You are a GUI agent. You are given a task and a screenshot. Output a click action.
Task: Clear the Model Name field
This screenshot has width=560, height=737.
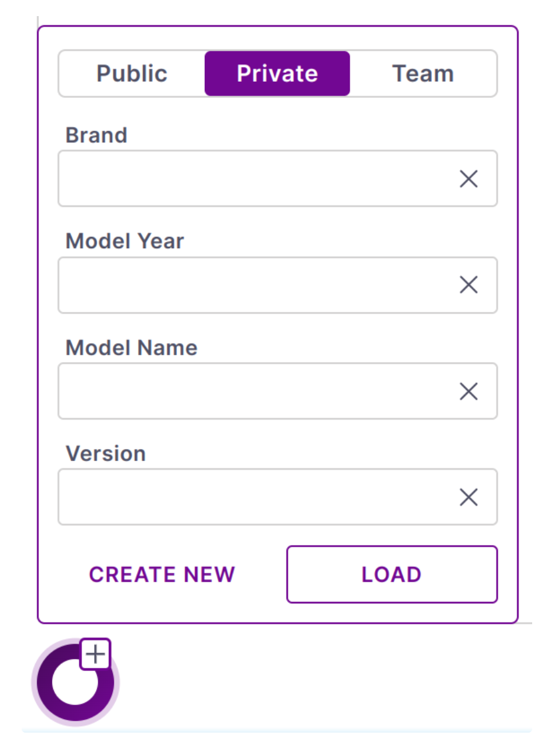tap(468, 391)
